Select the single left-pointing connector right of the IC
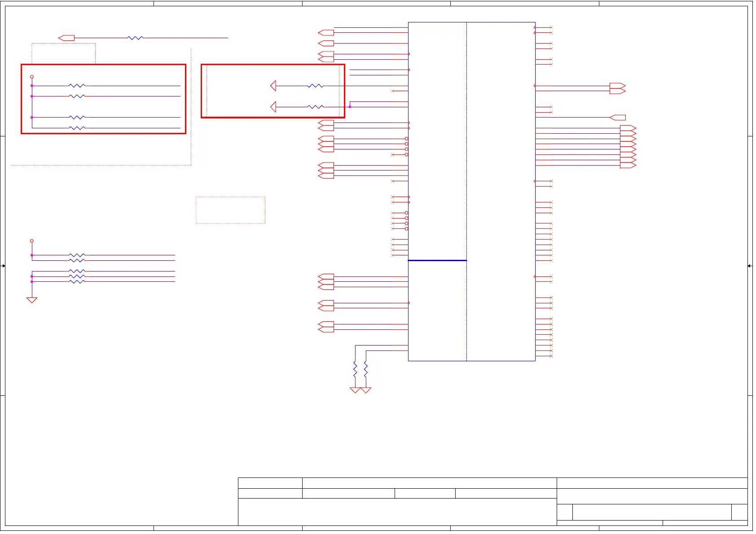Image resolution: width=756 pixels, height=534 pixels. [618, 118]
